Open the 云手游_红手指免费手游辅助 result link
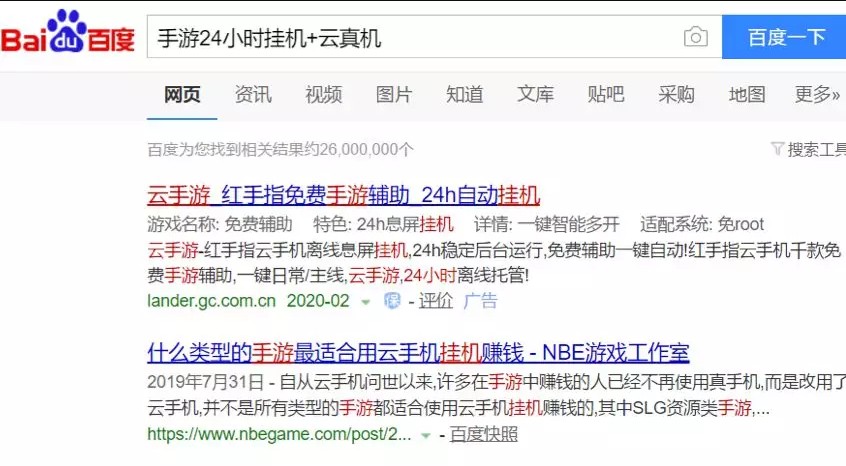The width and height of the screenshot is (846, 466). 343,195
